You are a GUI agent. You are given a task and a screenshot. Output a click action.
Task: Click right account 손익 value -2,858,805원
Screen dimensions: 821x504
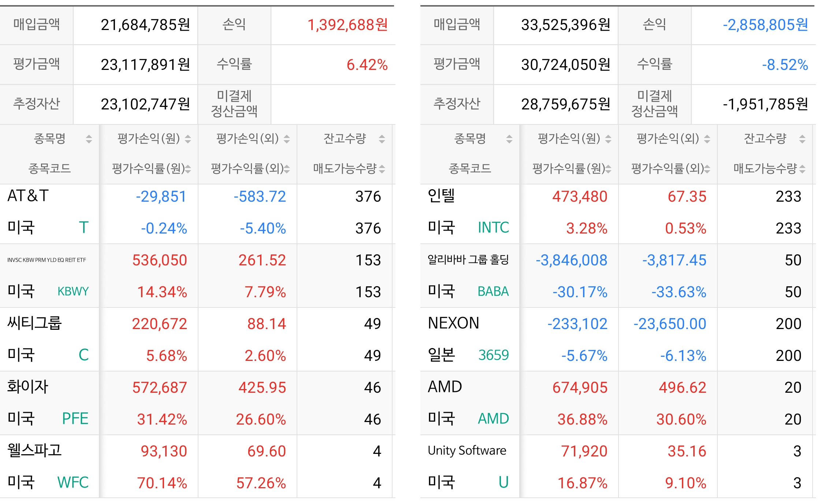pos(765,25)
